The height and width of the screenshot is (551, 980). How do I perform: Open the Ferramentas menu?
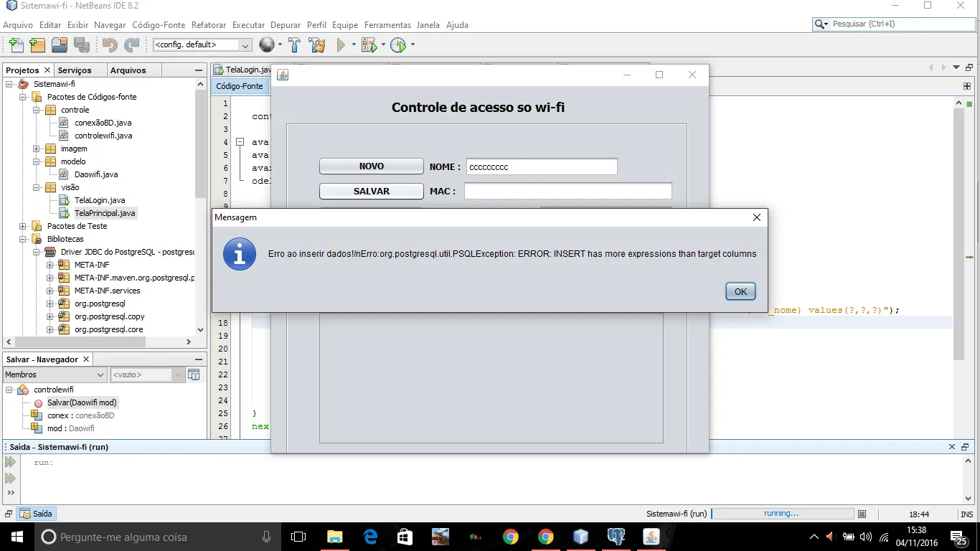click(387, 24)
